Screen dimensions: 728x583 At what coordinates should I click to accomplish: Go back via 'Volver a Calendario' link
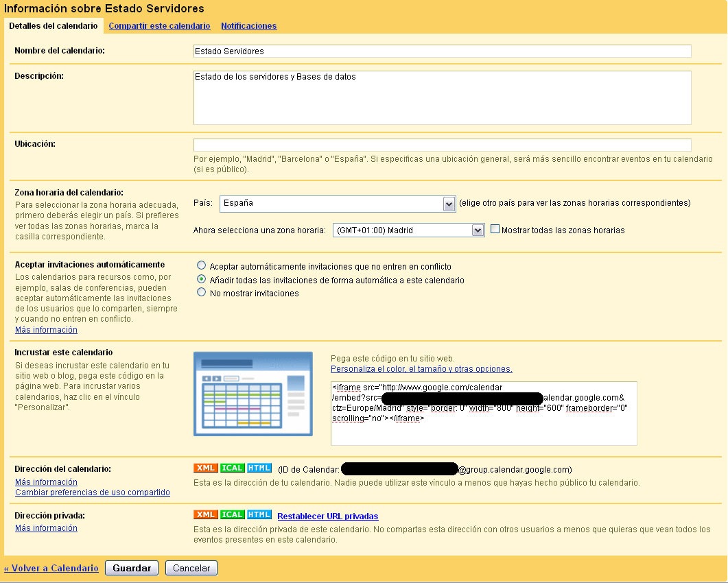pyautogui.click(x=51, y=568)
